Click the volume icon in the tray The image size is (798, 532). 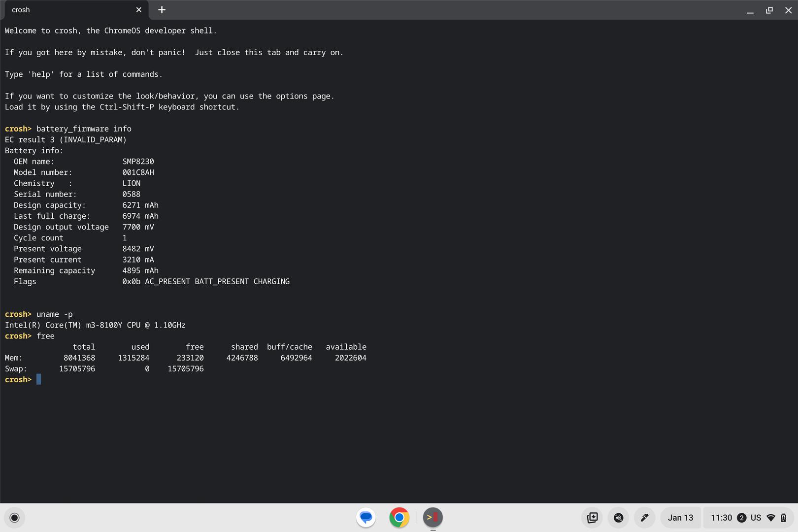(x=619, y=518)
